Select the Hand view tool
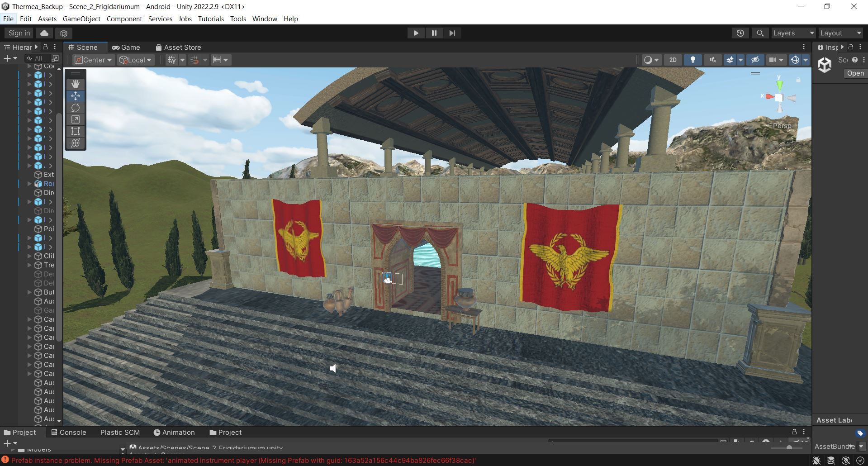Screen dimensions: 868x466 click(76, 84)
